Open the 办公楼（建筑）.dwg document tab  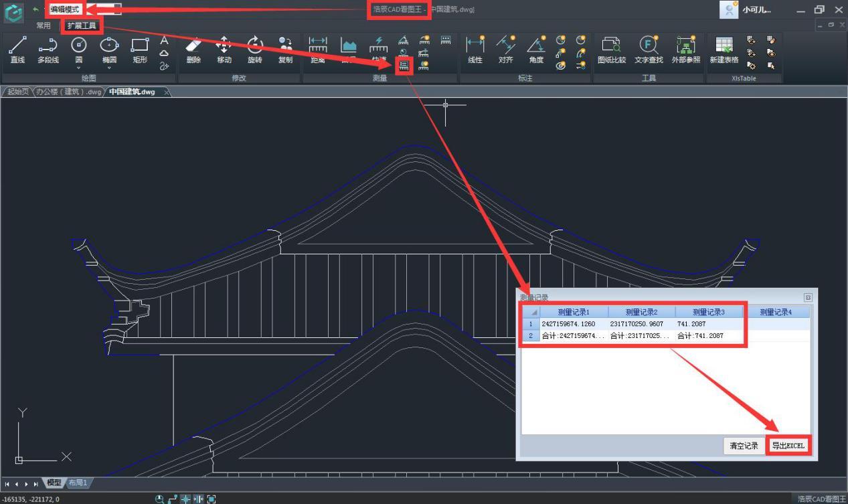pyautogui.click(x=68, y=92)
